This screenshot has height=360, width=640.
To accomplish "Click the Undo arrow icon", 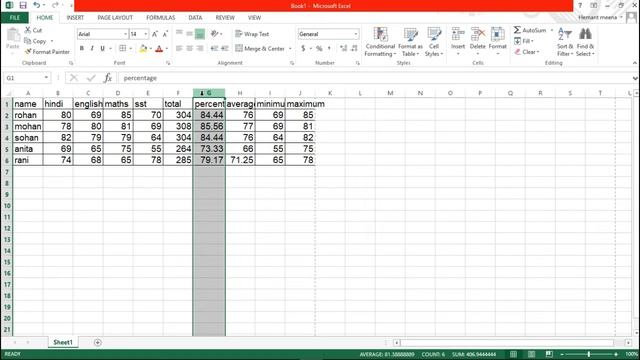I will tap(37, 5).
